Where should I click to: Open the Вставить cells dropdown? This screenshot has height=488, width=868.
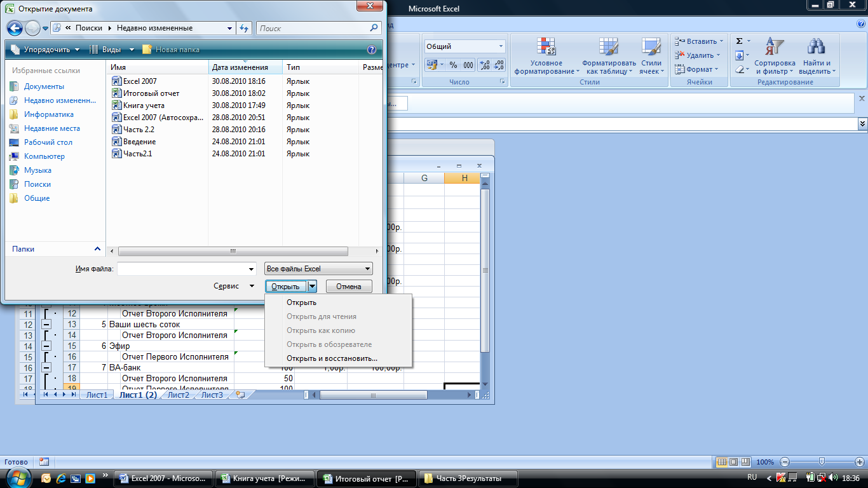click(x=699, y=41)
